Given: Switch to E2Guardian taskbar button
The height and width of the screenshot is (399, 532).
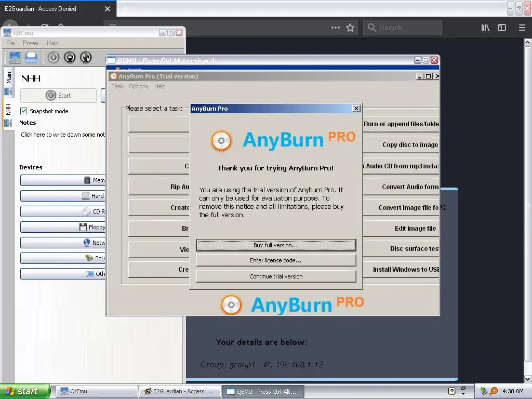Looking at the screenshot, I should pyautogui.click(x=180, y=391).
